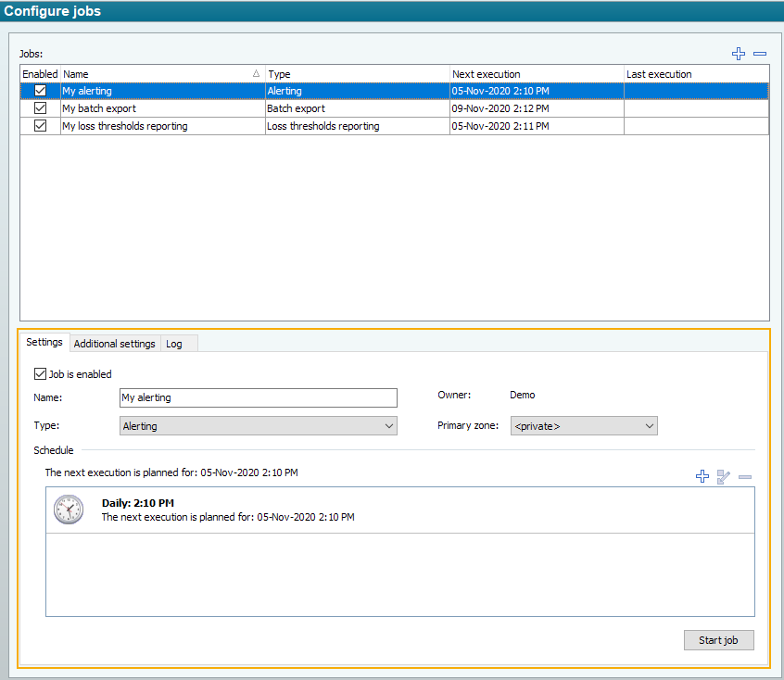The width and height of the screenshot is (784, 680).
Task: Switch to the Additional settings tab
Action: point(114,344)
